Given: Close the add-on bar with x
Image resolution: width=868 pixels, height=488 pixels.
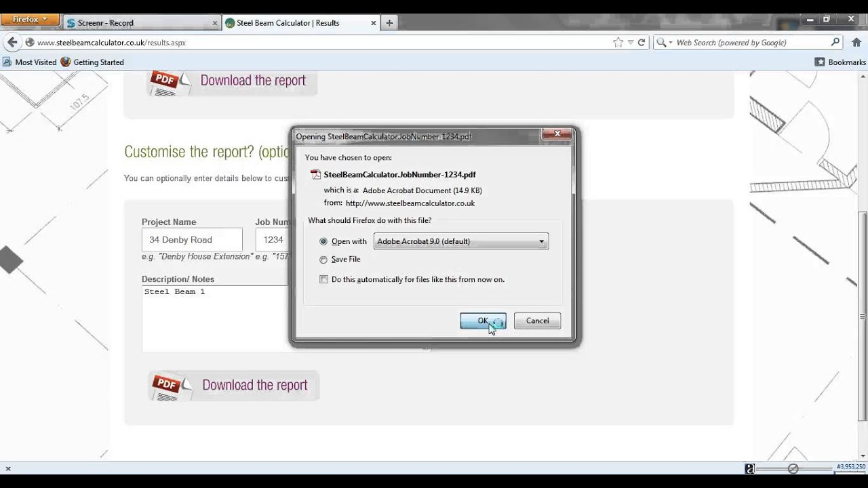Looking at the screenshot, I should tap(8, 468).
